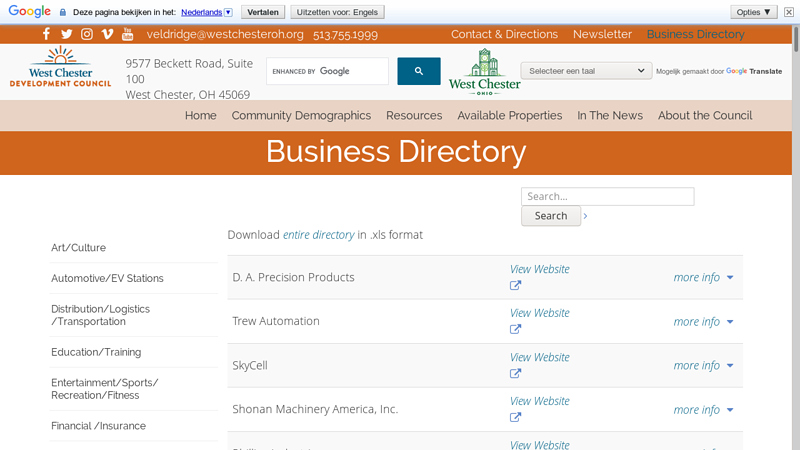Open Available Properties menu

tap(510, 115)
